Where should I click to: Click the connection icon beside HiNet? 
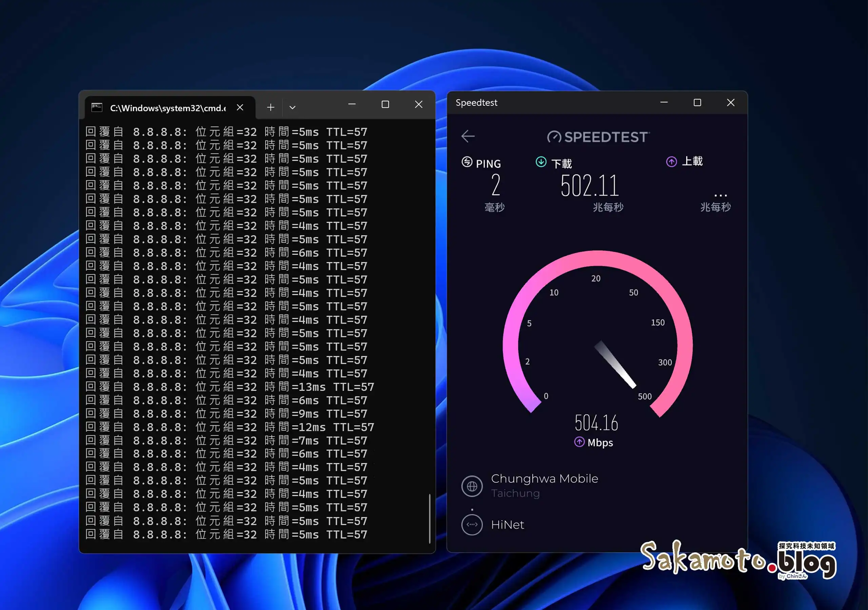point(472,525)
